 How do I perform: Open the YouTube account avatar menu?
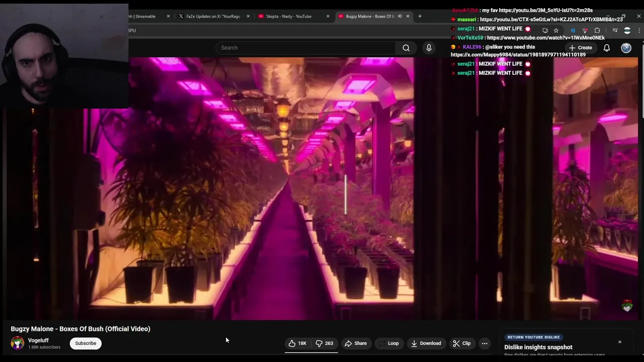click(626, 48)
